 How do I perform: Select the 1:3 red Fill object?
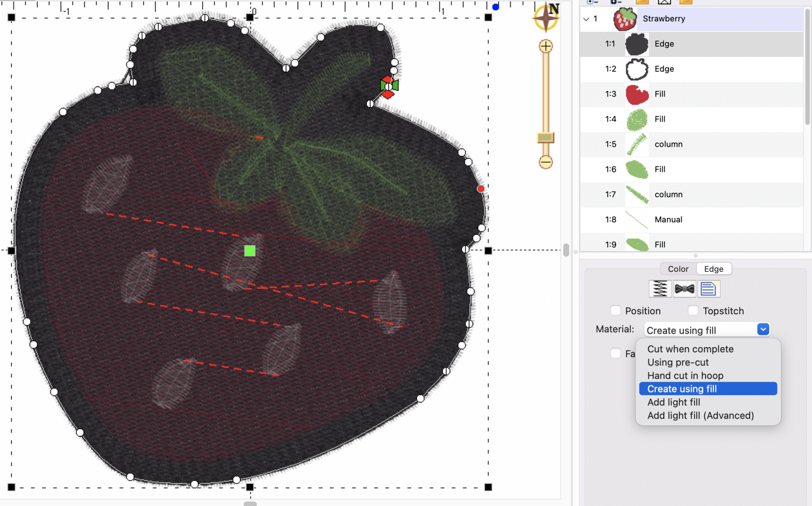tap(660, 94)
